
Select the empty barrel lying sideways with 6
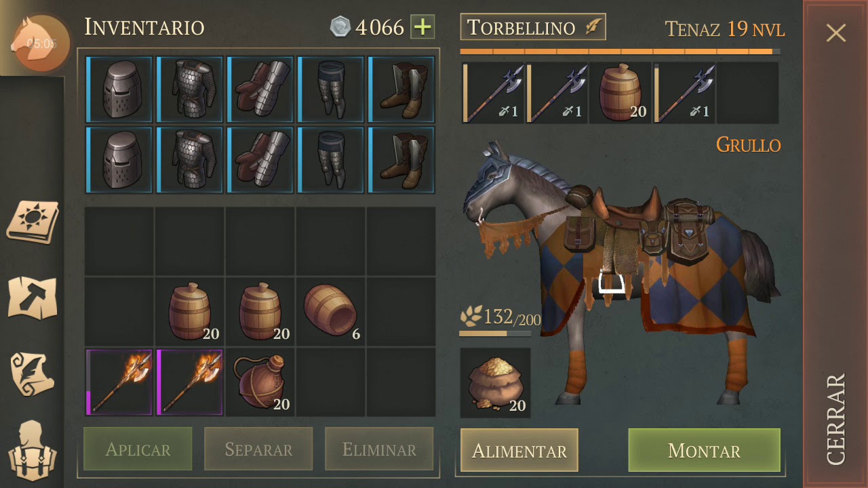[331, 311]
